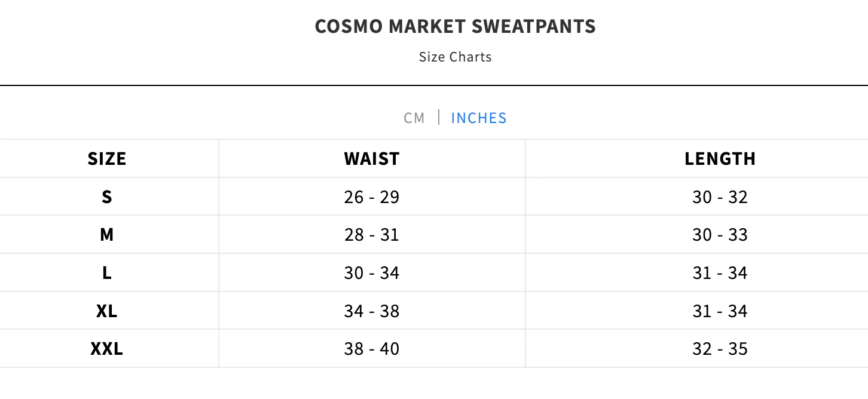This screenshot has height=399, width=868.
Task: Click waist value 26 - 29
Action: 372,197
